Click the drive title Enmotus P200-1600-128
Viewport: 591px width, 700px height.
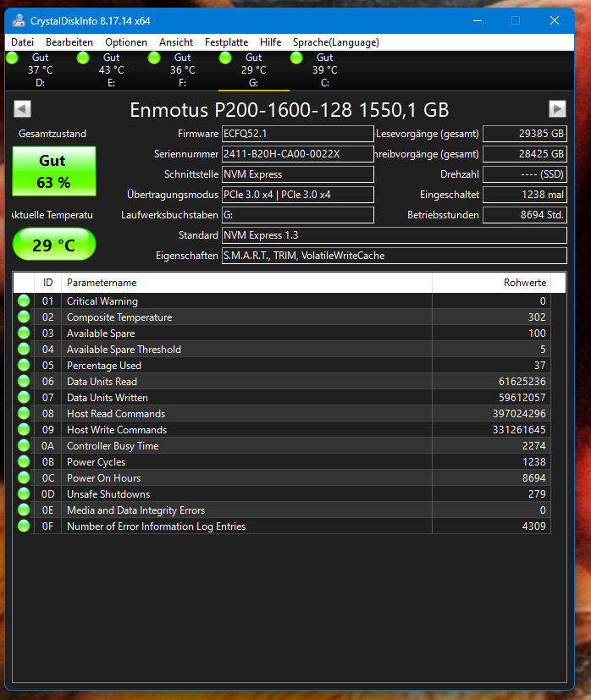289,110
